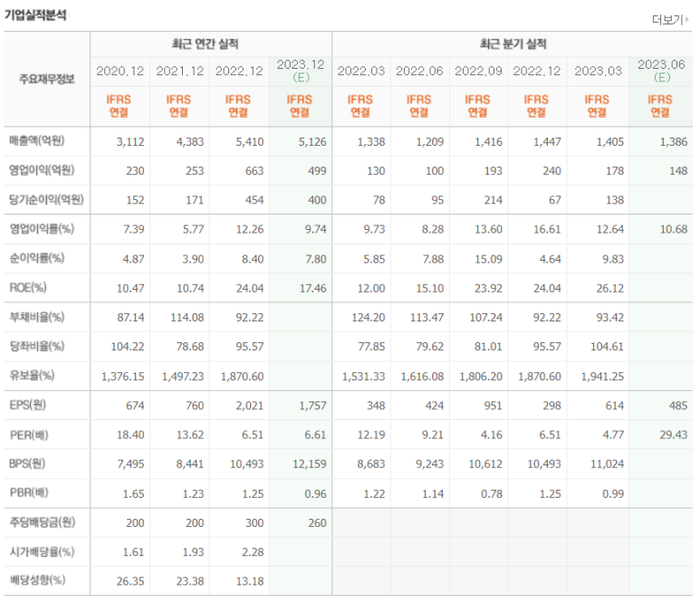Select the 주당배당금 value 300
This screenshot has height=603, width=700.
click(254, 523)
